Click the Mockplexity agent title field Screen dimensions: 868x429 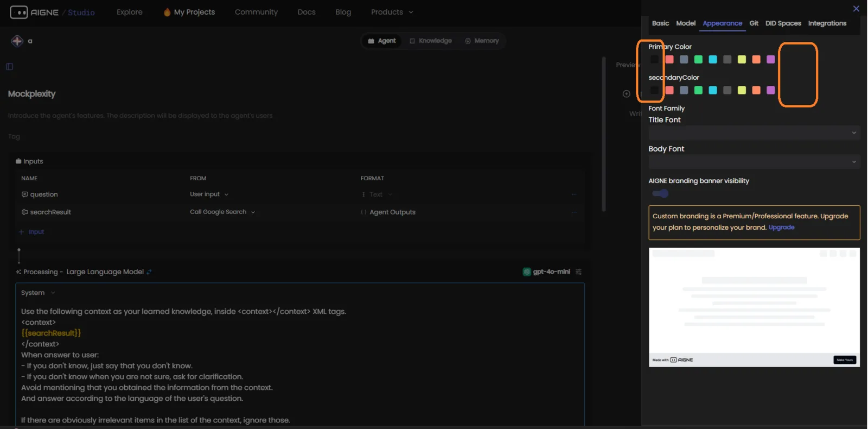coord(31,94)
